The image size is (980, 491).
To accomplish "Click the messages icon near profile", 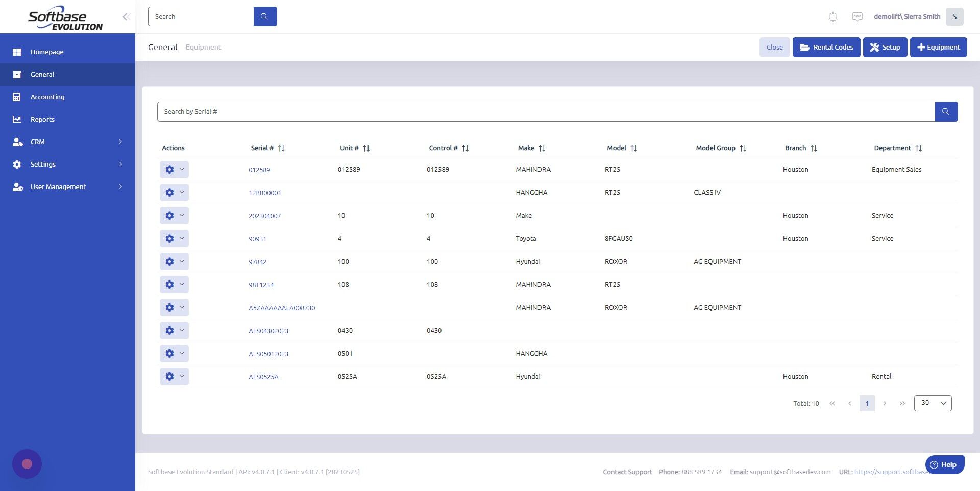I will 857,16.
